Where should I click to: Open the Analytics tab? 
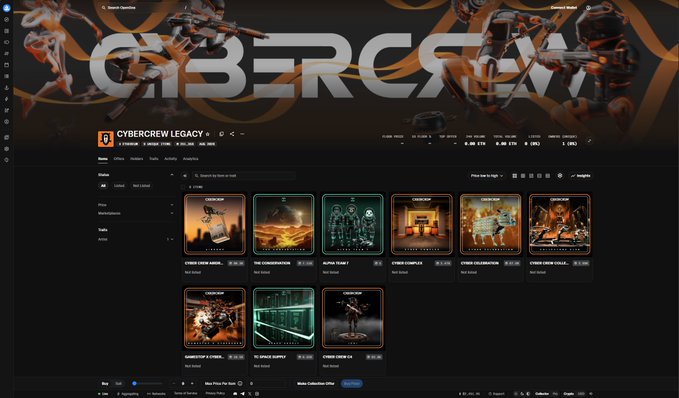click(x=191, y=159)
